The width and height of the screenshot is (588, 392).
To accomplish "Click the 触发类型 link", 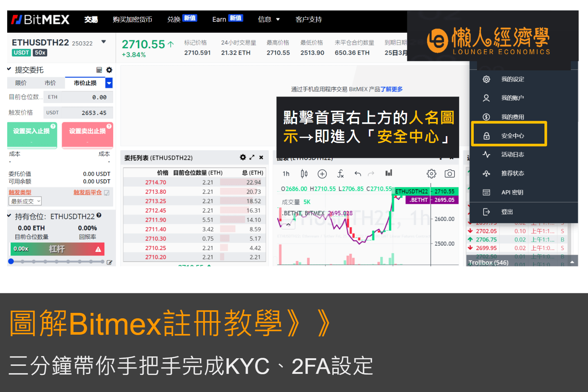I will 20,192.
